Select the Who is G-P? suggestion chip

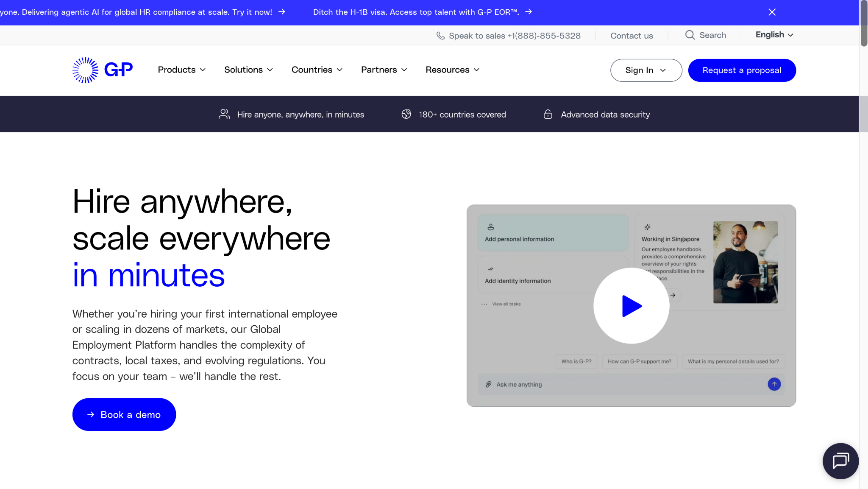[x=576, y=361]
